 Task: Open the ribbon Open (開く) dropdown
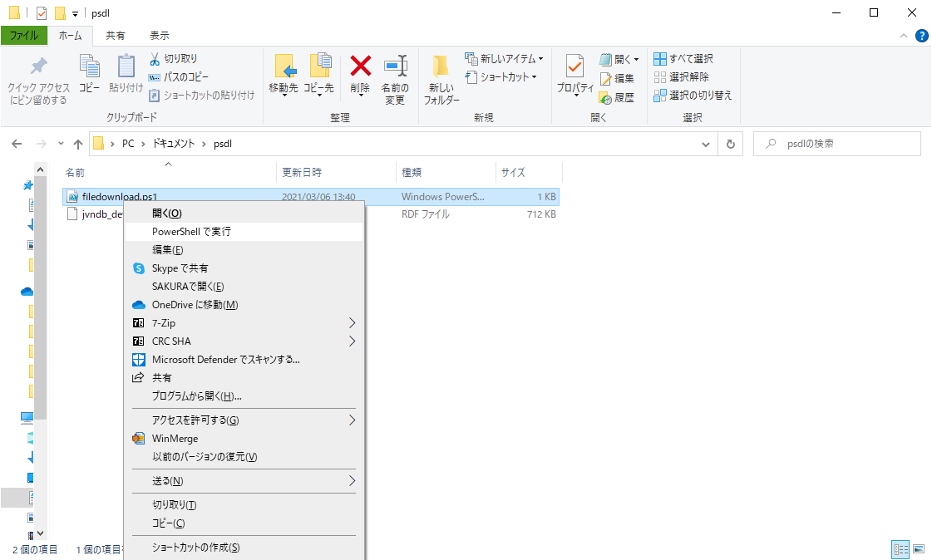coord(619,59)
